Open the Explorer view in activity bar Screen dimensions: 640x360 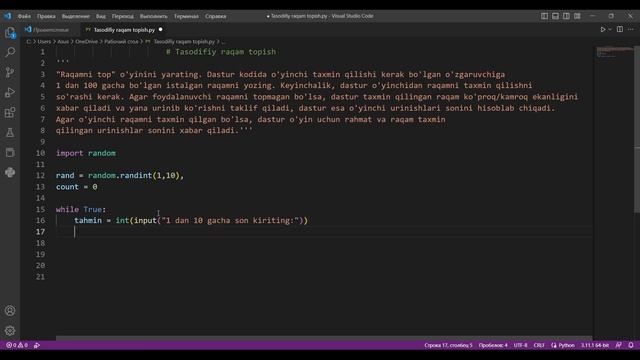(x=10, y=33)
